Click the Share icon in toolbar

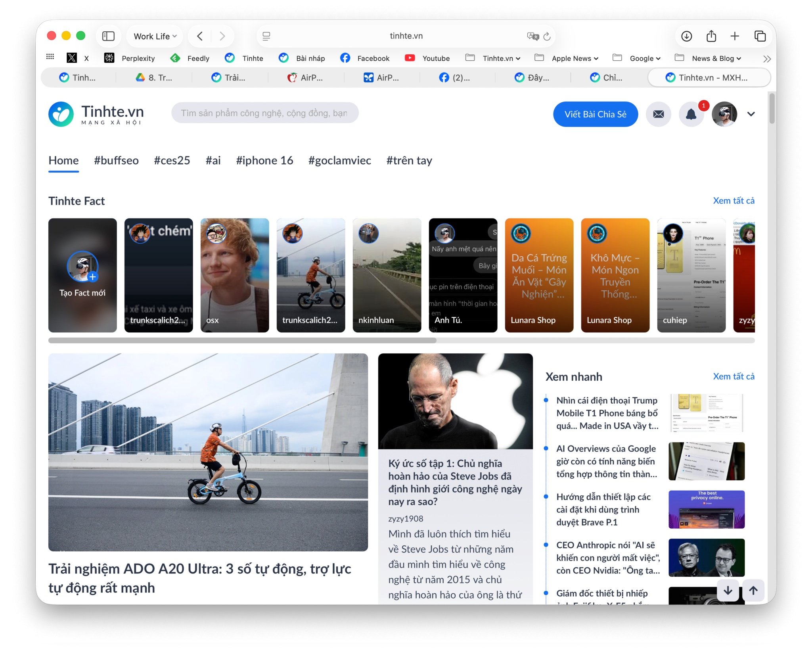711,36
